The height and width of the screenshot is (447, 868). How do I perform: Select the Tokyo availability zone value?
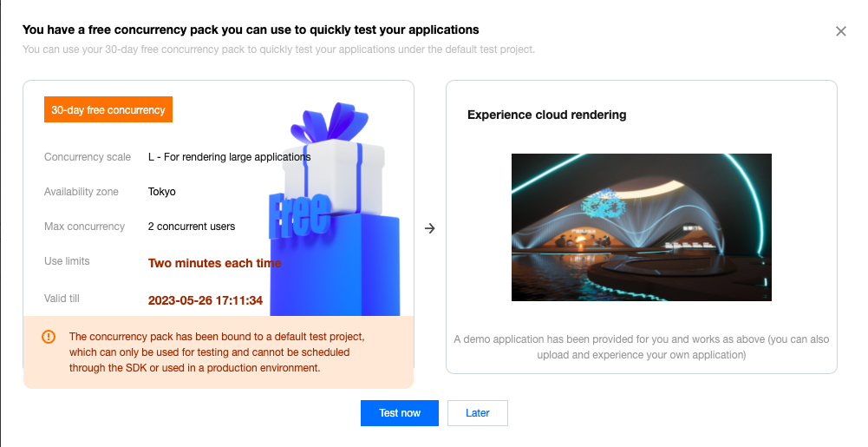click(162, 192)
